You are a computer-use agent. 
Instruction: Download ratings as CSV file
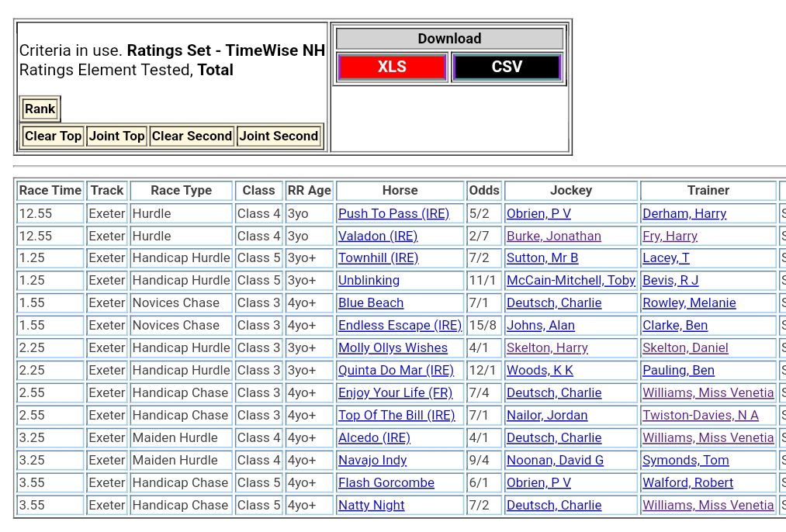[507, 67]
